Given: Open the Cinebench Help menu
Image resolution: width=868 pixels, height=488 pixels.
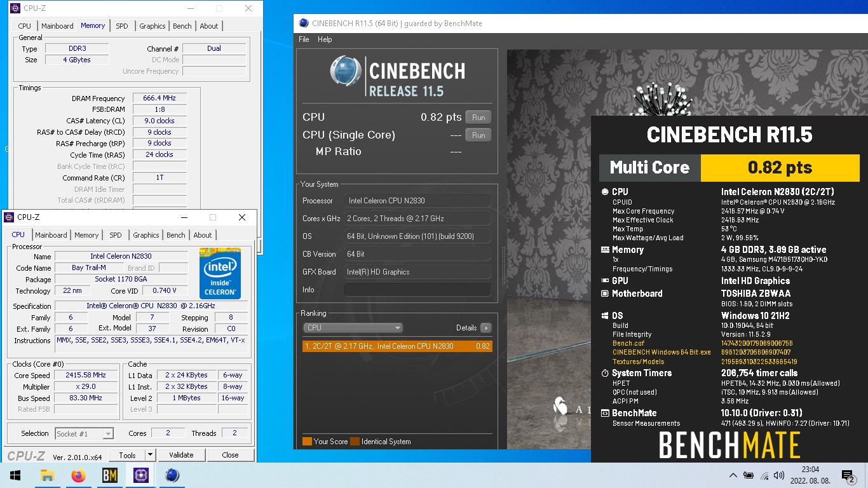Looking at the screenshot, I should click(x=325, y=39).
